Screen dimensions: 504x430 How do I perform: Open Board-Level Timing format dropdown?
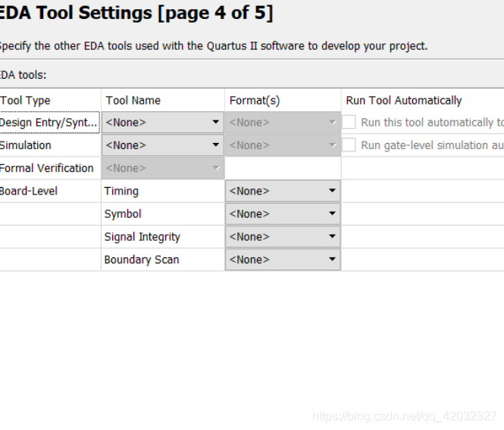tap(283, 191)
